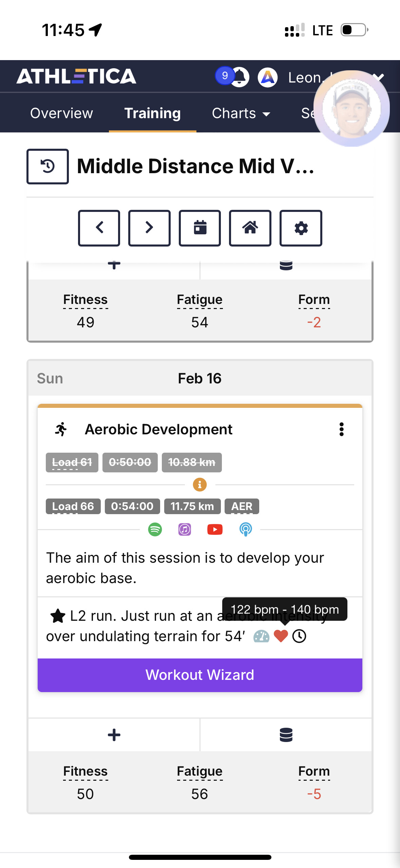The height and width of the screenshot is (868, 400).
Task: Jump to today with home icon
Action: [x=250, y=228]
